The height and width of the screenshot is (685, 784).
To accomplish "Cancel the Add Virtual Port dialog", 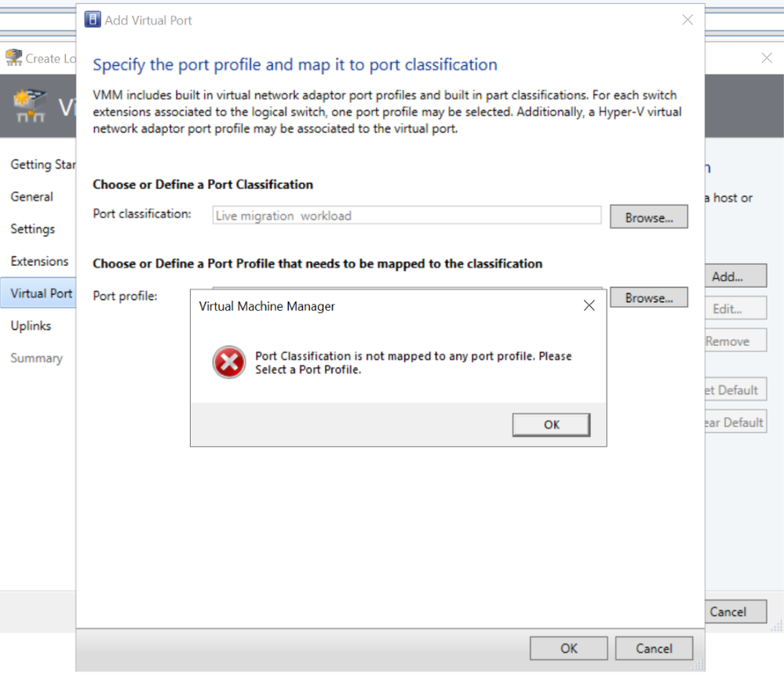I will tap(654, 648).
